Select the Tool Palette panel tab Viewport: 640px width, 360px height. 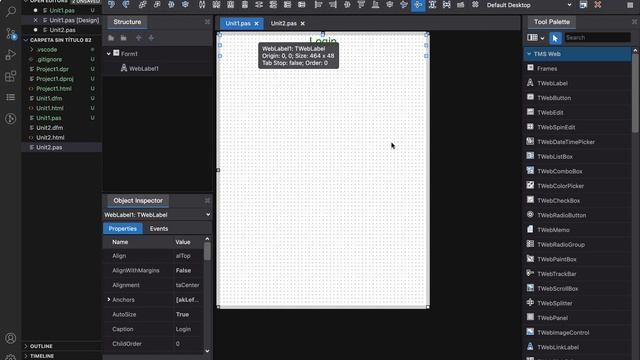pos(552,22)
